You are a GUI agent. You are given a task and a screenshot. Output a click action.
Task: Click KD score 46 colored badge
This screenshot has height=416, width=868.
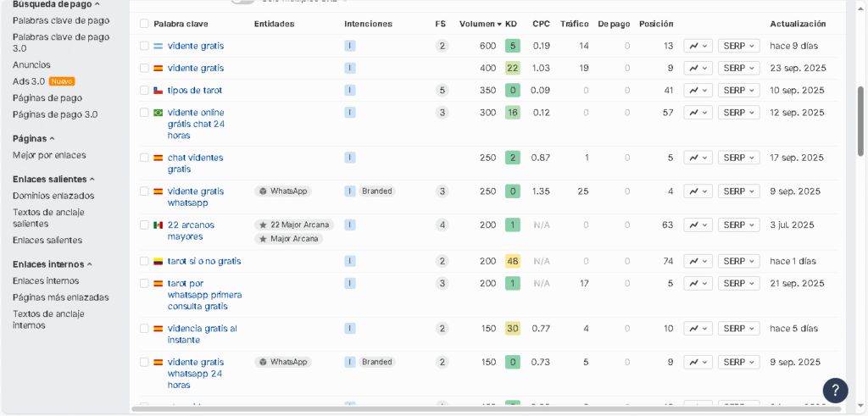512,262
